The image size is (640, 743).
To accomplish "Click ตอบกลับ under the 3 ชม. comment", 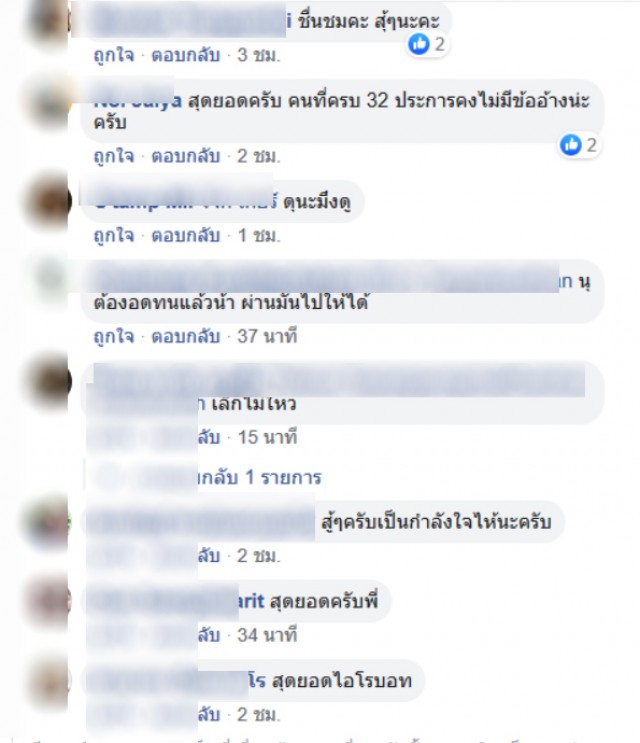I will [186, 55].
